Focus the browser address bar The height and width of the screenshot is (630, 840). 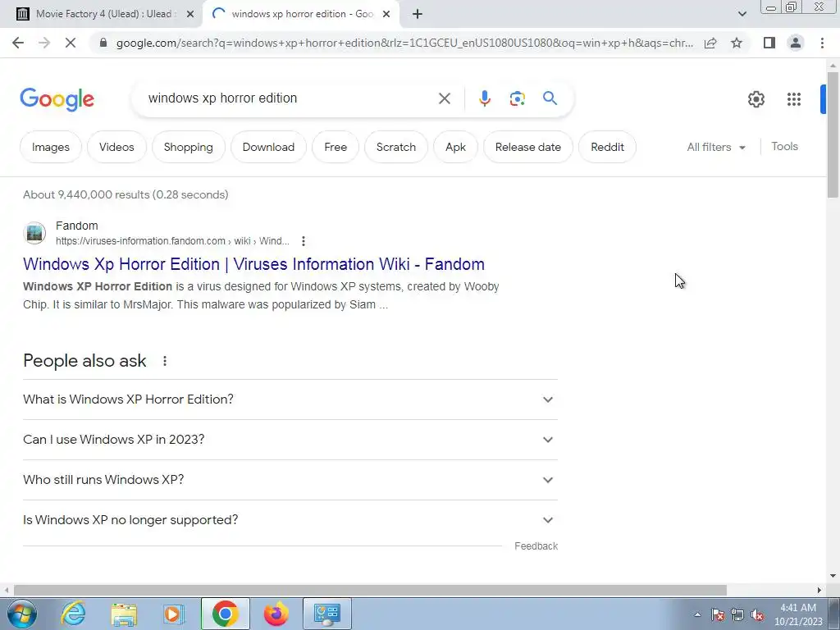(404, 43)
